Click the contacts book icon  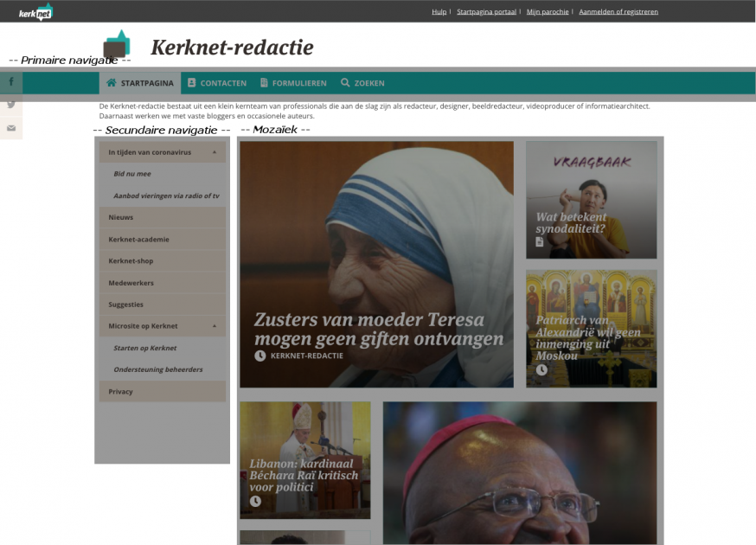coord(191,82)
